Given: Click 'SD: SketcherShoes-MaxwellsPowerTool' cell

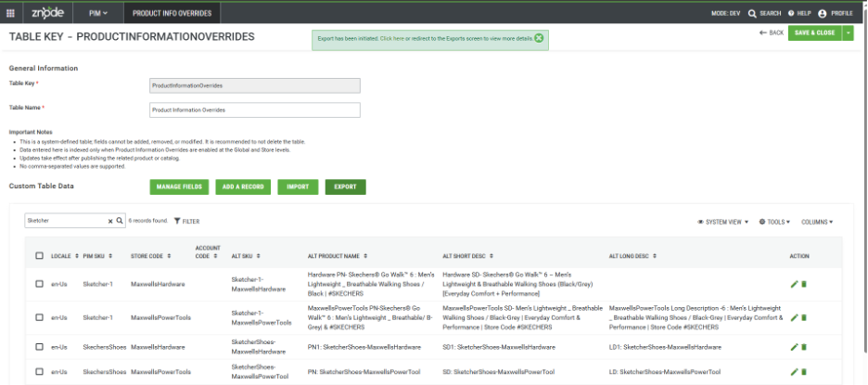Looking at the screenshot, I should point(498,372).
